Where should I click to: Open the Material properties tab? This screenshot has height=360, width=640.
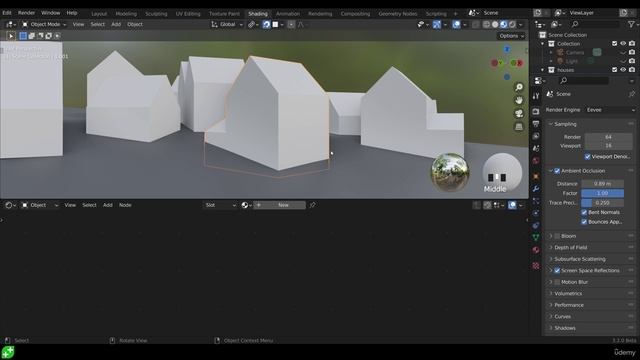coord(536,249)
